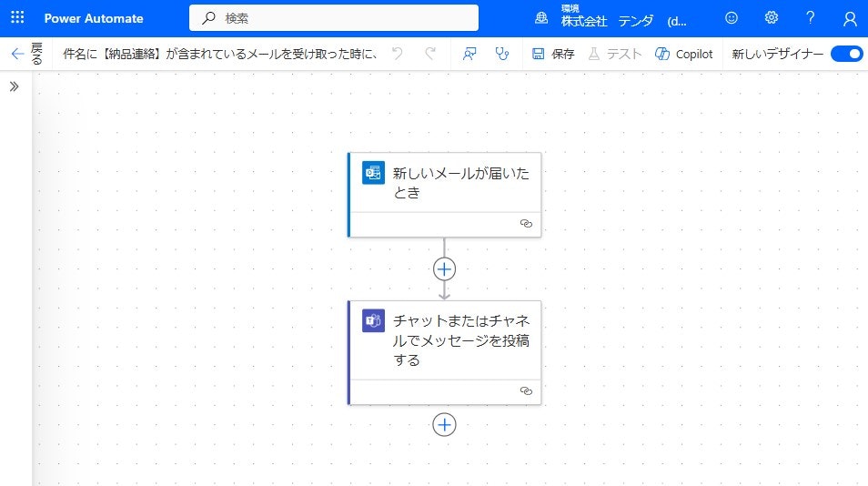The height and width of the screenshot is (486, 868).
Task: Open the Copilot panel
Action: [683, 54]
